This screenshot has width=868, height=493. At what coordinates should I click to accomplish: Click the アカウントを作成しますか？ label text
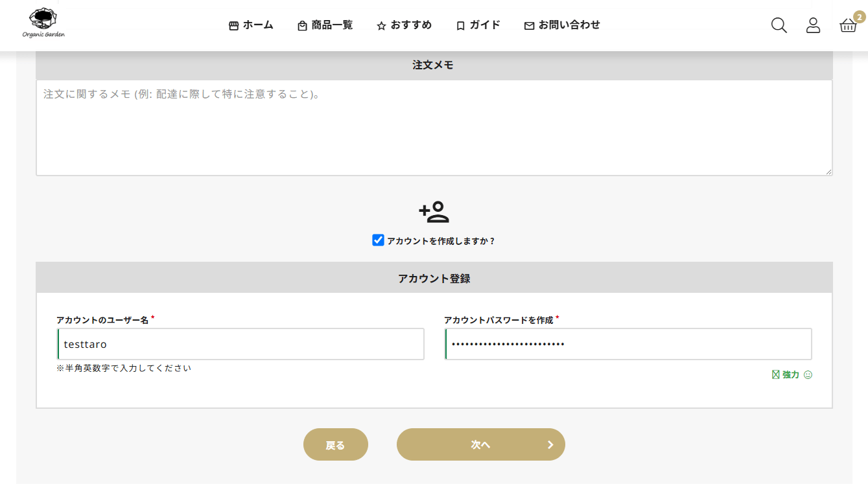pyautogui.click(x=441, y=241)
